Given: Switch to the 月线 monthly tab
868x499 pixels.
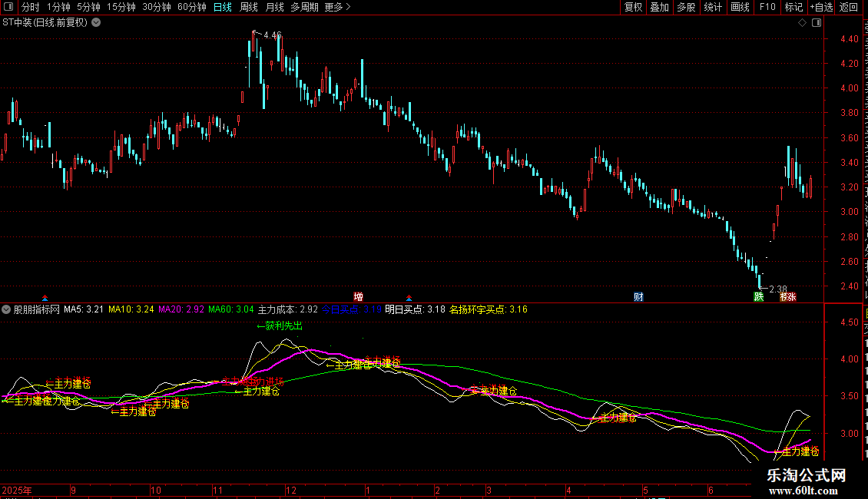Looking at the screenshot, I should point(274,7).
